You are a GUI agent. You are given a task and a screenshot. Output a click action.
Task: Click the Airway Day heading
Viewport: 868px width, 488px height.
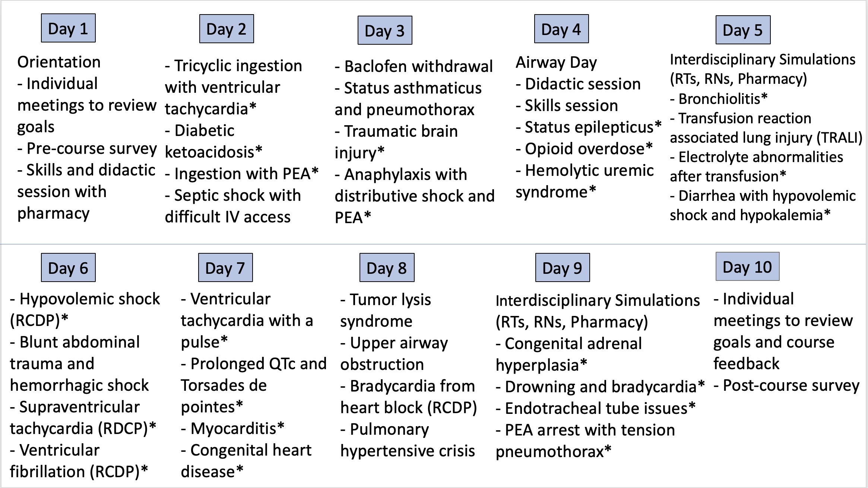(556, 63)
